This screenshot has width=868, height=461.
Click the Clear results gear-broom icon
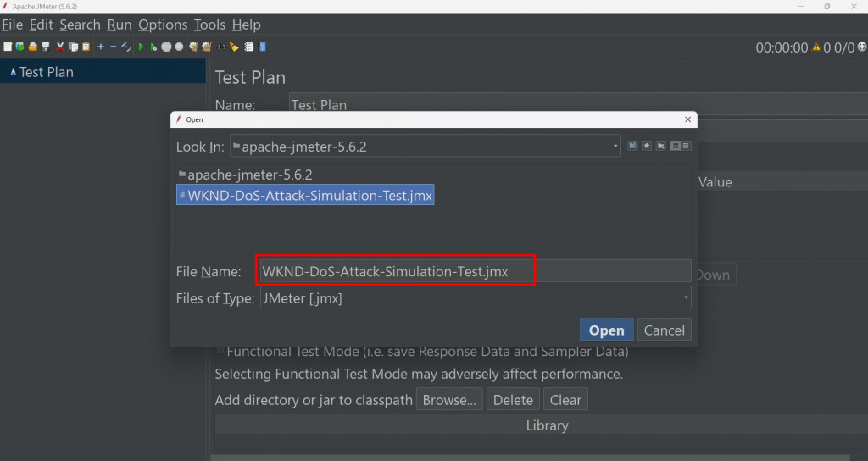pyautogui.click(x=193, y=47)
